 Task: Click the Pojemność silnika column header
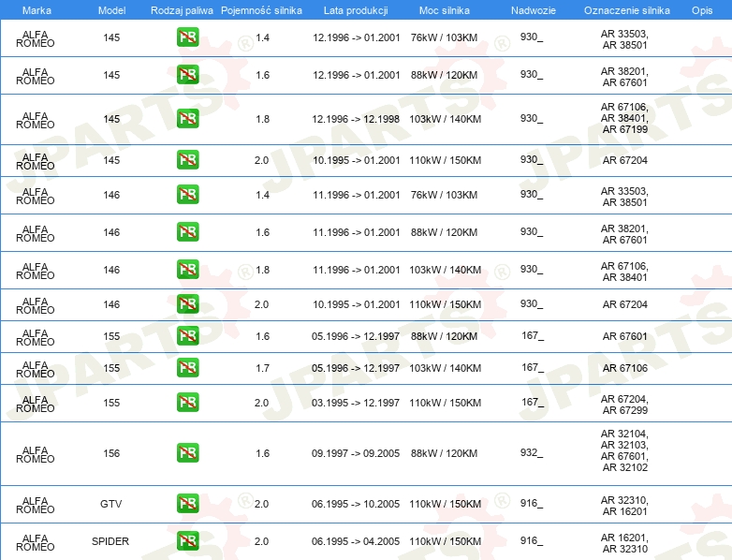(261, 10)
